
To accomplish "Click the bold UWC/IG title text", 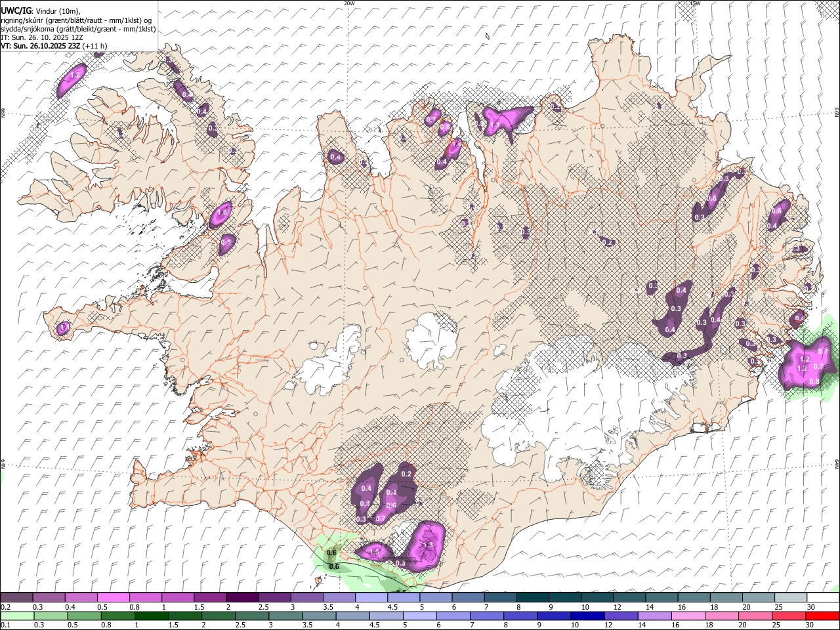I will [15, 10].
